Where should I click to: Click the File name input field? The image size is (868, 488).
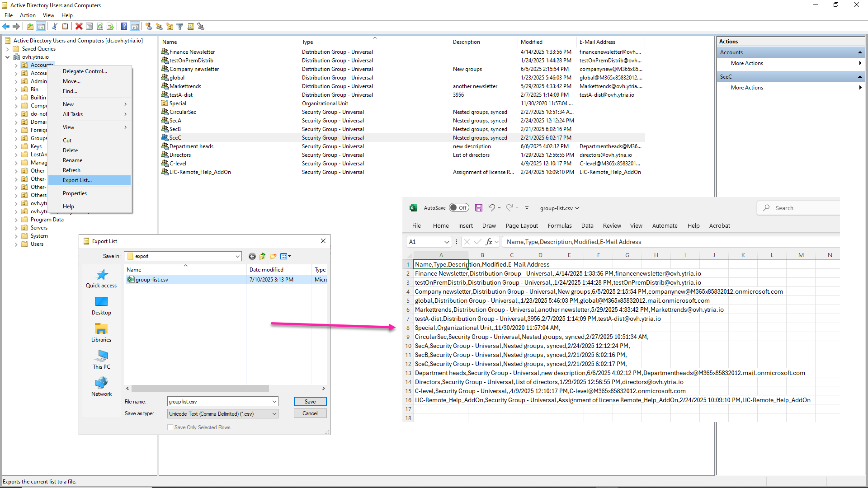pos(219,401)
